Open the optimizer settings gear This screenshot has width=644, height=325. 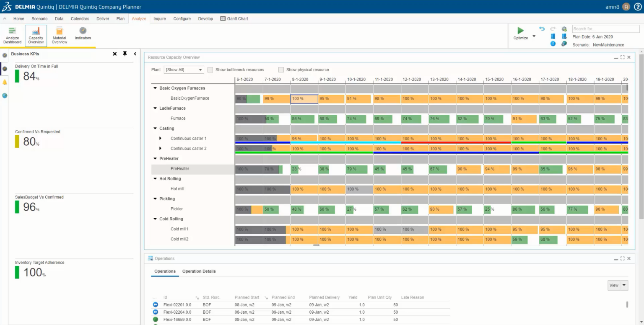(564, 28)
